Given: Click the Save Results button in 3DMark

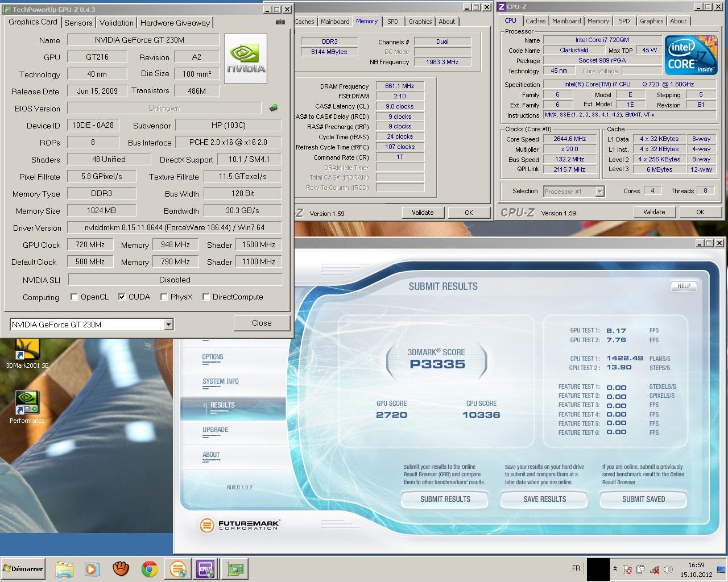Looking at the screenshot, I should tap(545, 499).
